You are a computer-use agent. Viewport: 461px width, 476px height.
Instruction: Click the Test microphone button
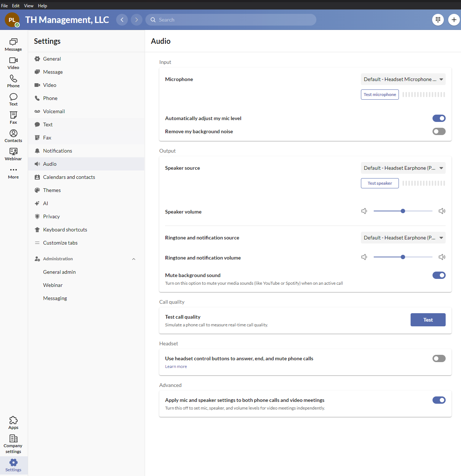click(x=380, y=95)
